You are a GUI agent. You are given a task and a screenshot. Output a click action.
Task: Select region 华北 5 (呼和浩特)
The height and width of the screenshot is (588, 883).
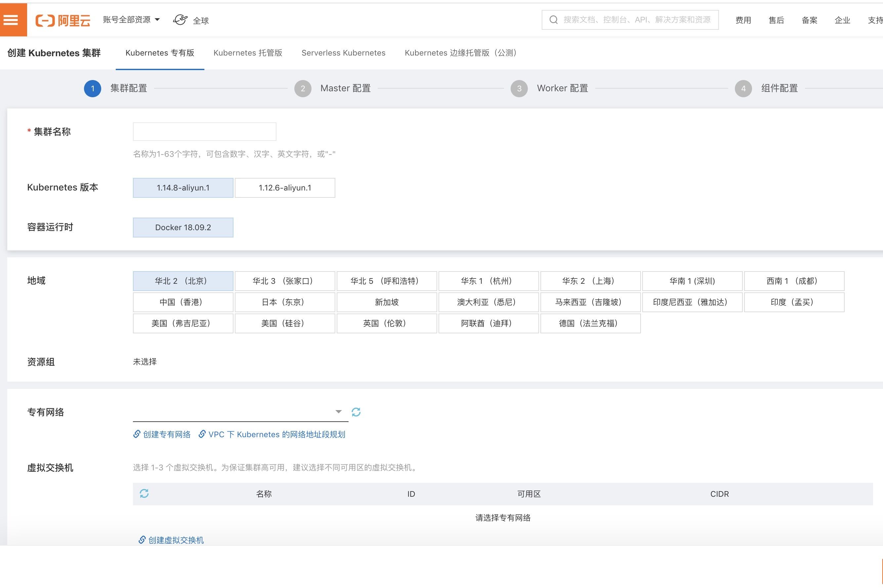click(387, 281)
